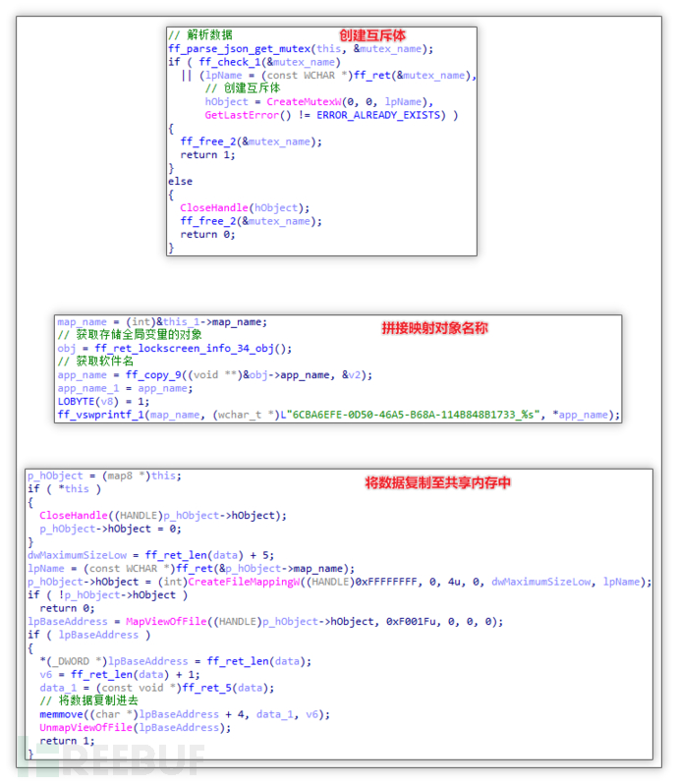Click the line "if ( ff_check_1(&mutex_name)"
Image resolution: width=678 pixels, height=784 pixels.
pos(254,62)
